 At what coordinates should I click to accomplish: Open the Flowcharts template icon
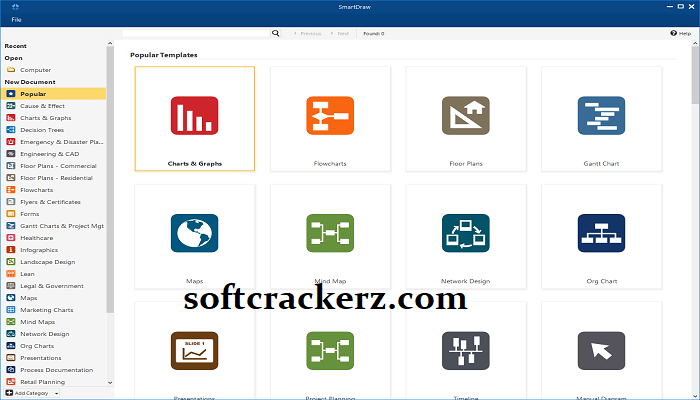coord(330,115)
